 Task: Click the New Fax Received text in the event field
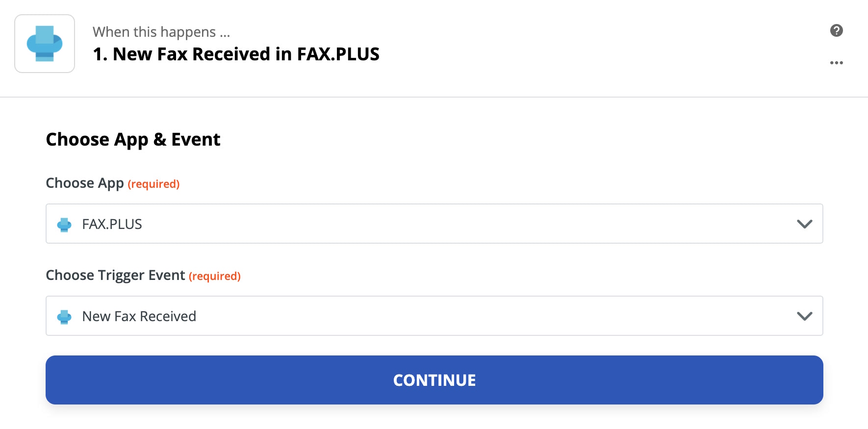click(x=139, y=316)
